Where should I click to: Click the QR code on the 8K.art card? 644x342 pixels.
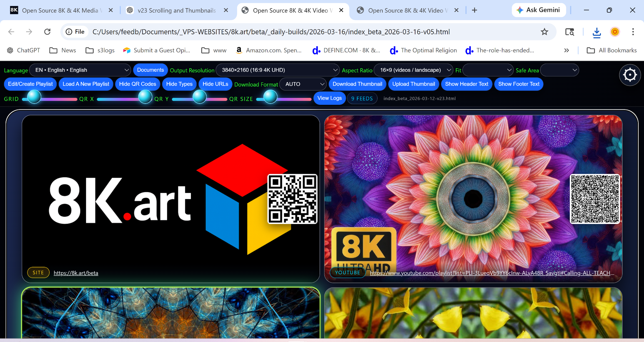292,199
